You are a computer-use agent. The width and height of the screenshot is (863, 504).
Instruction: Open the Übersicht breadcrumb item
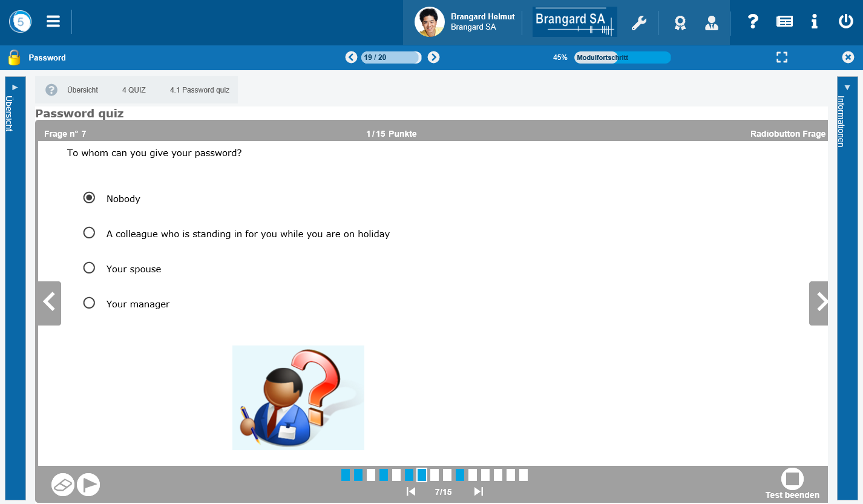[82, 90]
